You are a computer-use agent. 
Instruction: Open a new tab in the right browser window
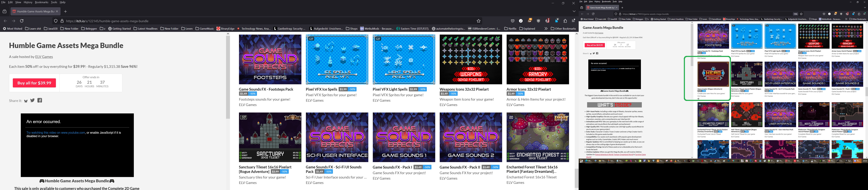pyautogui.click(x=622, y=7)
